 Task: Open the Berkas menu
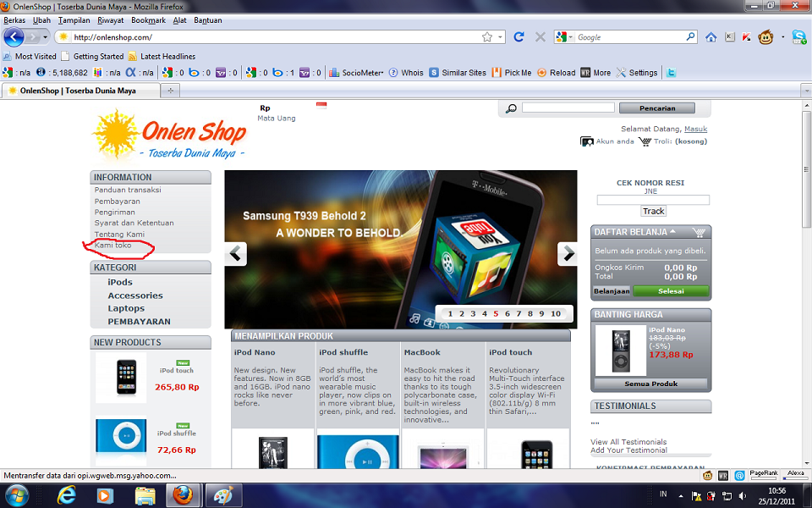click(x=14, y=20)
